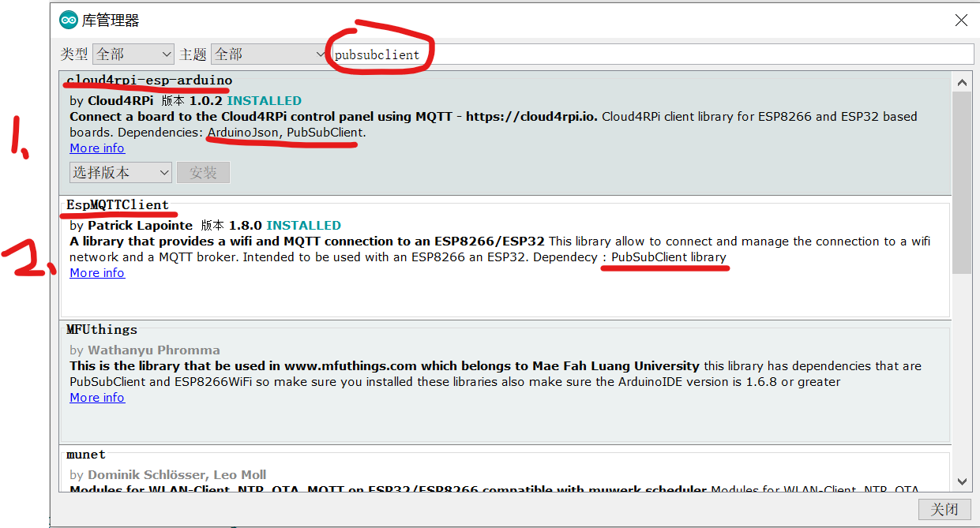Open More info link for cloud4rpi-esp-arduino
Viewport: 980px width, 528px height.
pos(97,148)
